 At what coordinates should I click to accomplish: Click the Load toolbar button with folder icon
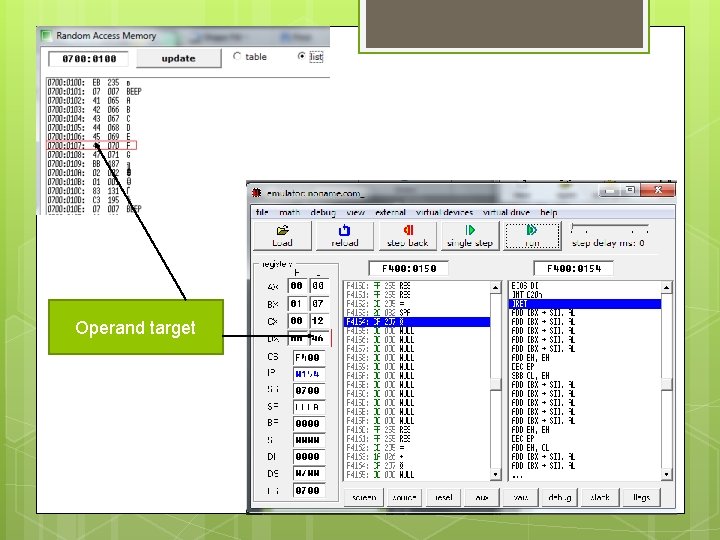282,236
